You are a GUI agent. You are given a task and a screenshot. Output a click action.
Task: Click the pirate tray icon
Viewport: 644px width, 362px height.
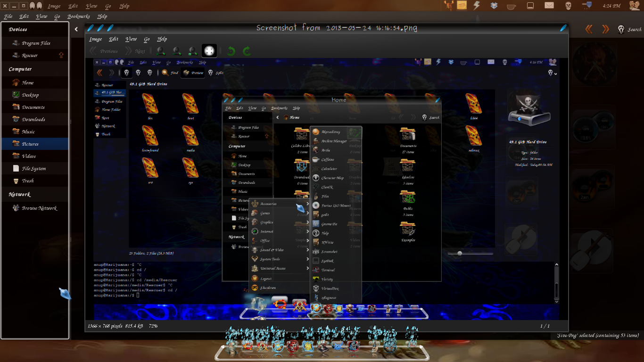pyautogui.click(x=448, y=6)
